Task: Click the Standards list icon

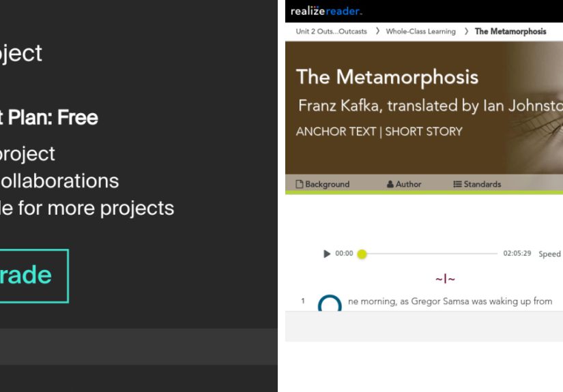Action: [457, 184]
